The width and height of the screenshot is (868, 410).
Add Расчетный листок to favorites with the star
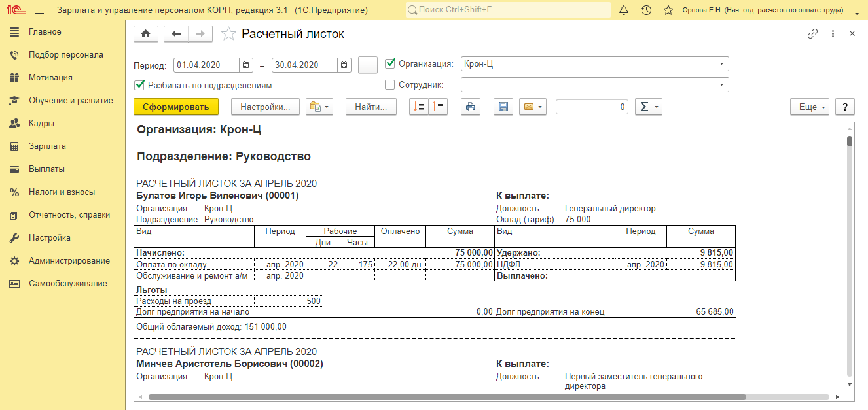(x=228, y=35)
